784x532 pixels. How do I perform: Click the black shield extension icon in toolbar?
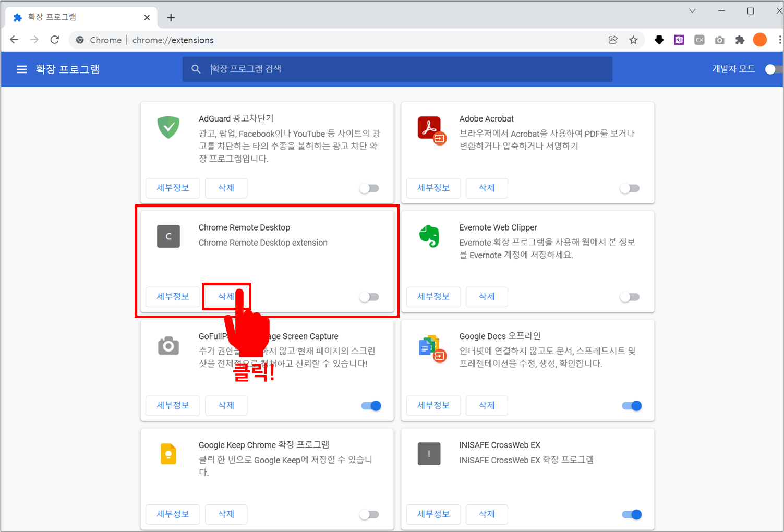[659, 40]
